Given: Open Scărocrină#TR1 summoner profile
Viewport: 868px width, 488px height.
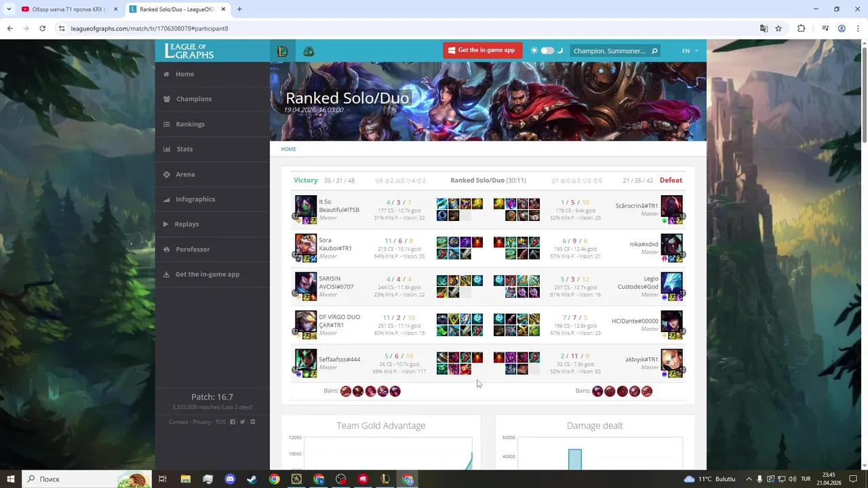Looking at the screenshot, I should [x=637, y=206].
